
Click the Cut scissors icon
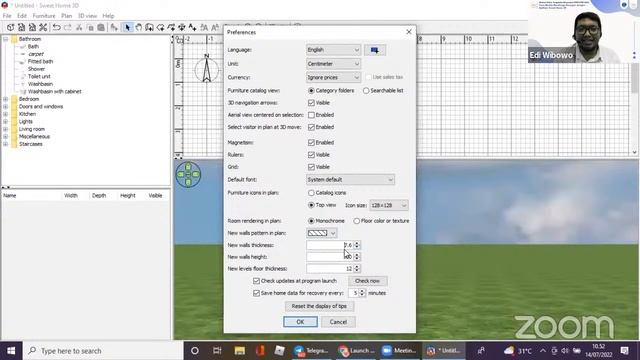tap(79, 27)
